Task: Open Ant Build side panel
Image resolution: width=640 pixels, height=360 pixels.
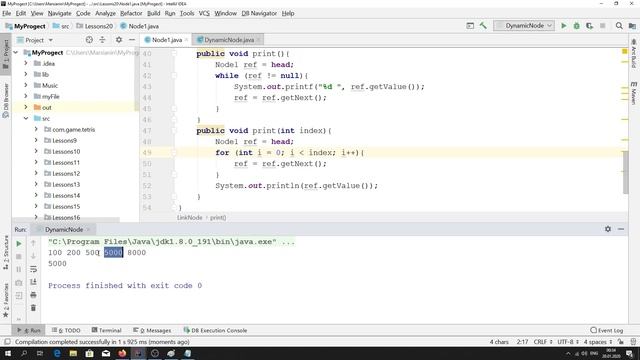Action: point(633,53)
